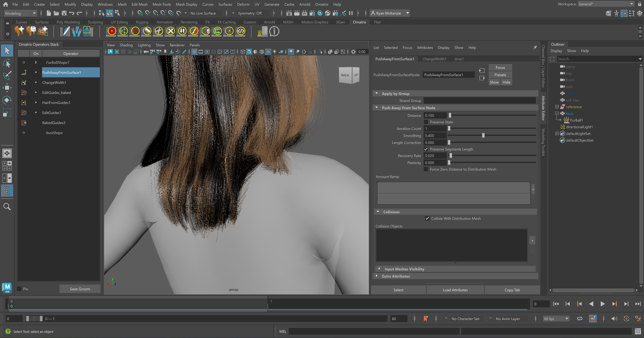Select the Move tool in toolbox
Image resolution: width=644 pixels, height=338 pixels.
pos(7,88)
